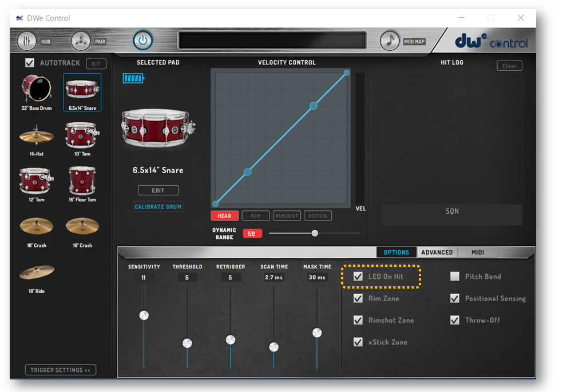The image size is (571, 392).
Task: Click the upper-middle velocity curve point
Action: click(313, 106)
